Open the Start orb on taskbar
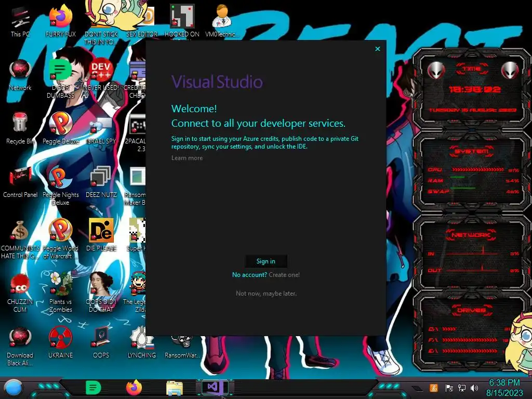 click(14, 388)
